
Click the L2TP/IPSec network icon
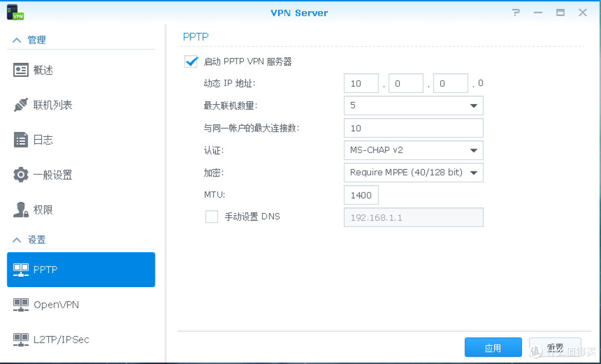coord(21,340)
